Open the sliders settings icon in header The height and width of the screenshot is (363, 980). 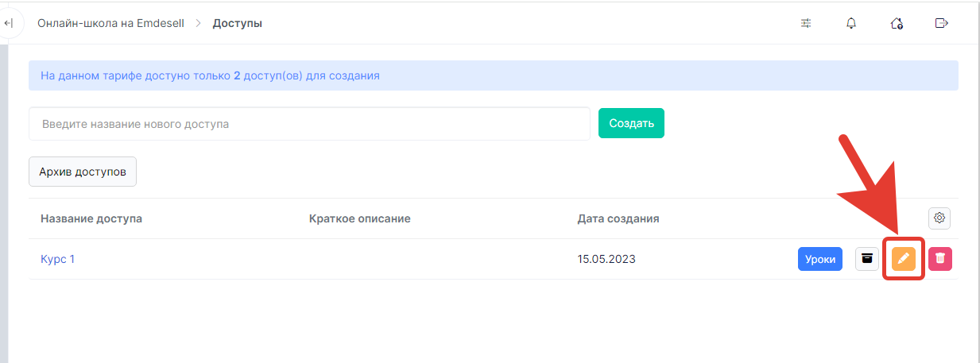point(806,23)
